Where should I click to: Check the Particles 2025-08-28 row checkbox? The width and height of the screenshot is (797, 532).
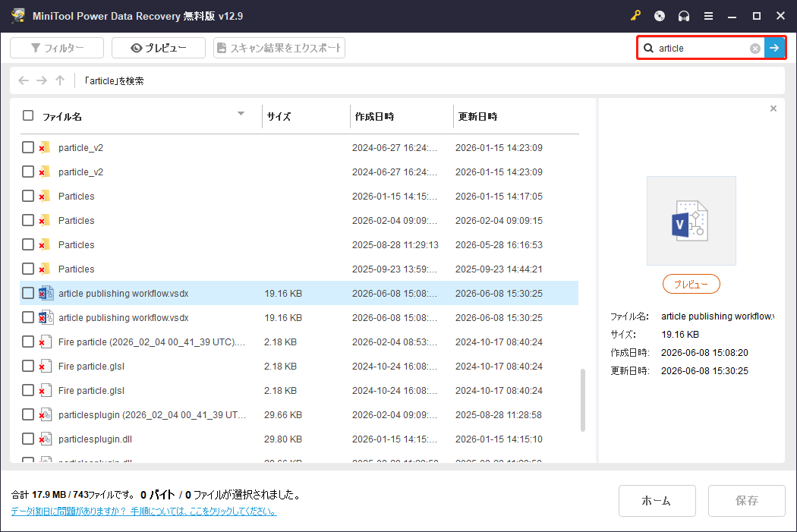[28, 244]
